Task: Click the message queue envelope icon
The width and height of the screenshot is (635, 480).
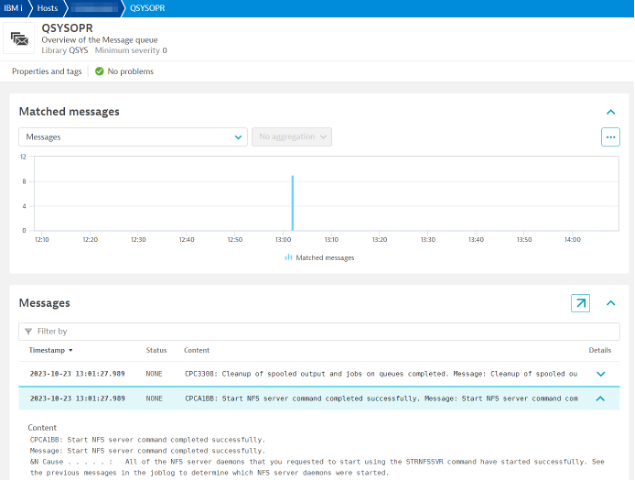Action: pos(19,39)
